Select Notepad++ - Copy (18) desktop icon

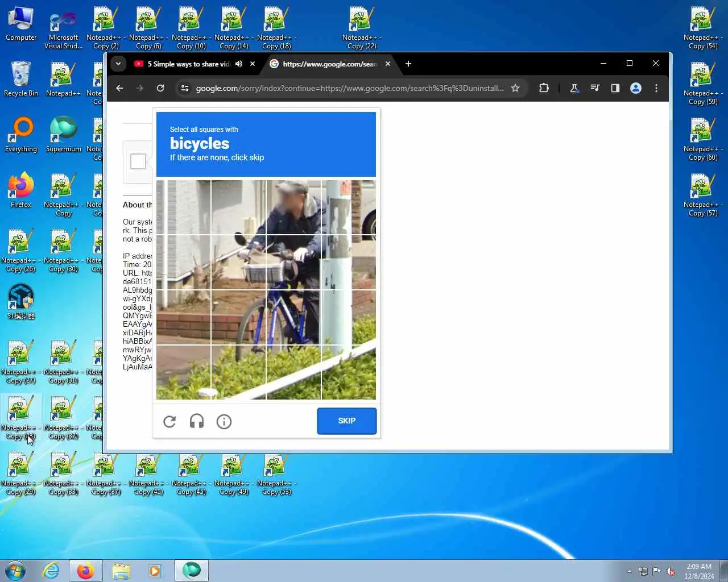[x=276, y=28]
